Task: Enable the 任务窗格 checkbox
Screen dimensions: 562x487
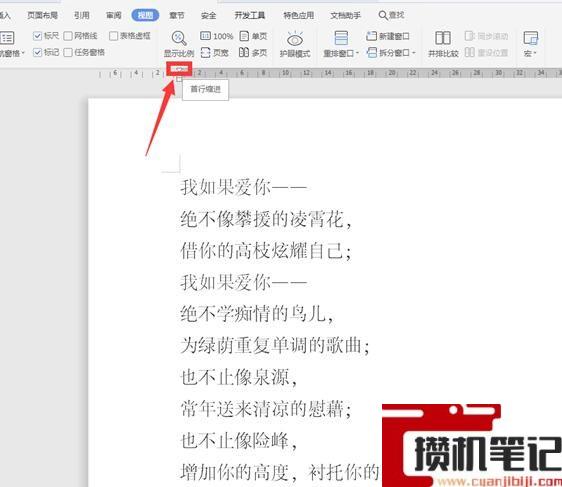Action: click(68, 52)
